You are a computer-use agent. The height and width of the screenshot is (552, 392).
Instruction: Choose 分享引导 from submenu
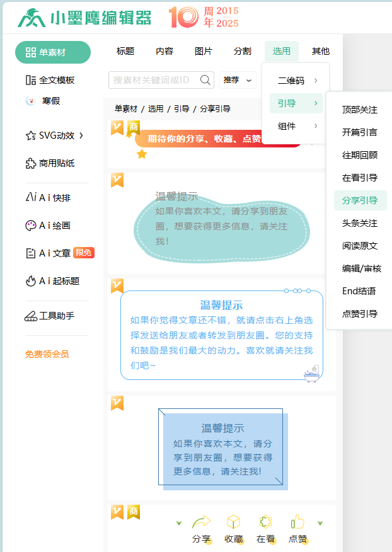pyautogui.click(x=360, y=200)
